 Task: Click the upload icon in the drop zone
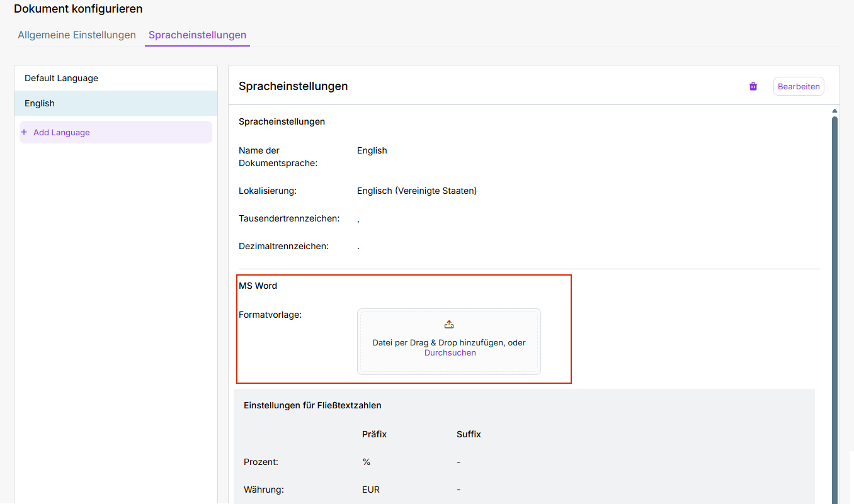tap(449, 325)
